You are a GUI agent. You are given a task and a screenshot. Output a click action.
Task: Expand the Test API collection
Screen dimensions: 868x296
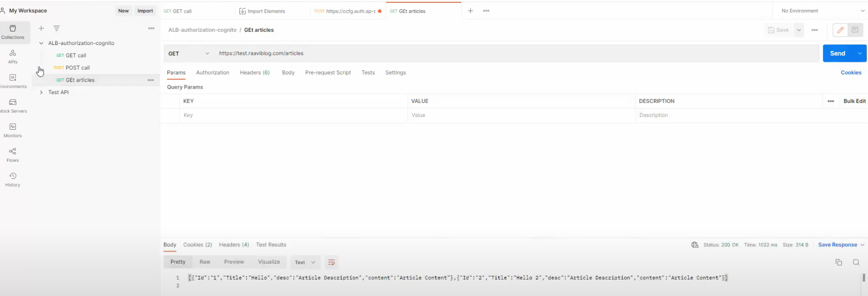(41, 92)
